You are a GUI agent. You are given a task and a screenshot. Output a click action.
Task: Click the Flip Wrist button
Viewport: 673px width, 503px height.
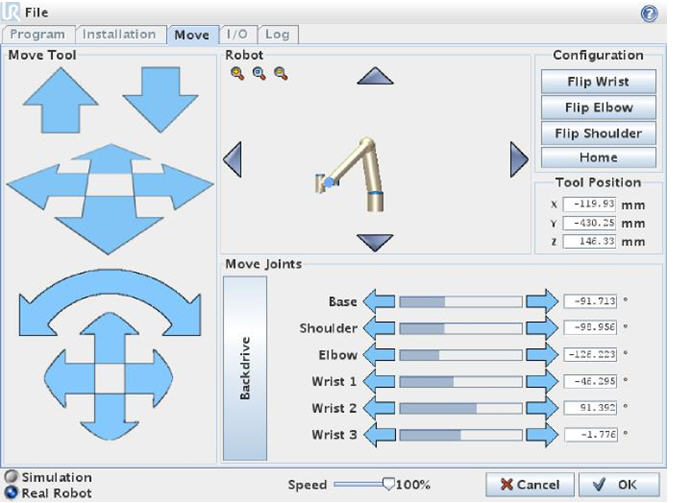click(x=598, y=82)
